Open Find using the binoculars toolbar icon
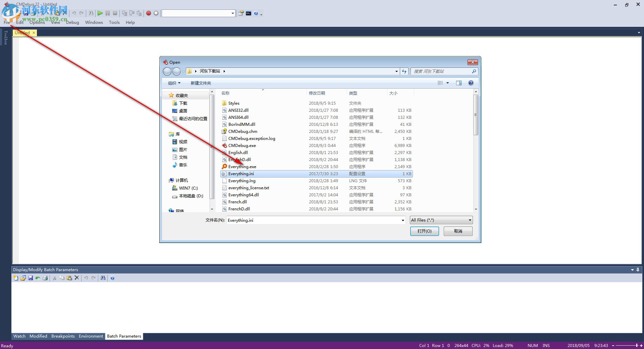The image size is (644, 349). pos(91,13)
